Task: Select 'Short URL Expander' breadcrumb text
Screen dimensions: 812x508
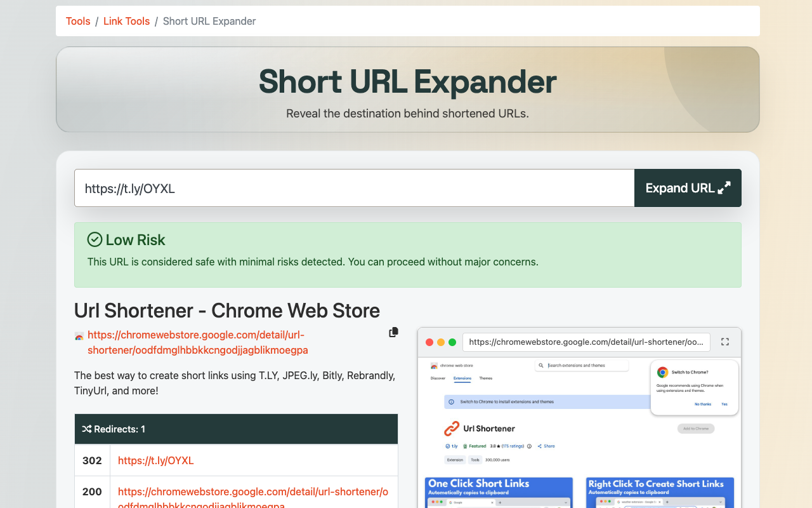Action: pos(209,21)
